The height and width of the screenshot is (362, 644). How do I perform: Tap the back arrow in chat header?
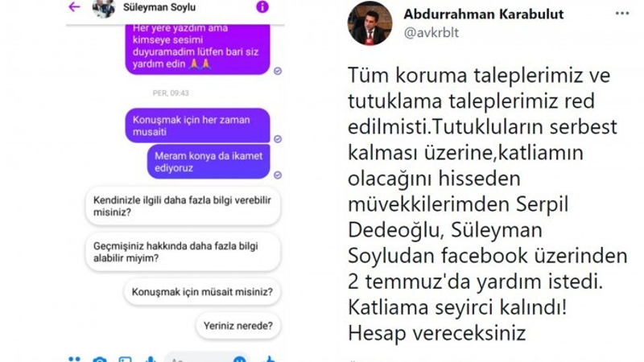74,6
